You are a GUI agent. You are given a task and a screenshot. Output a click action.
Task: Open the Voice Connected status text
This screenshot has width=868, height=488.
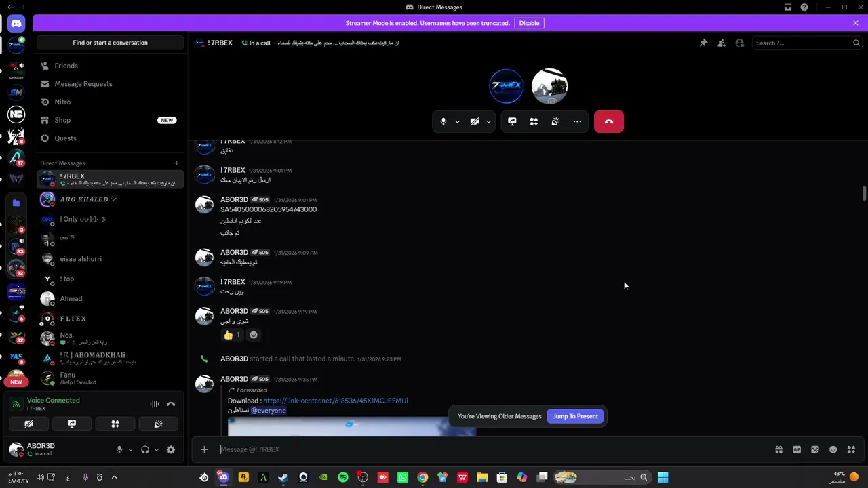click(54, 401)
